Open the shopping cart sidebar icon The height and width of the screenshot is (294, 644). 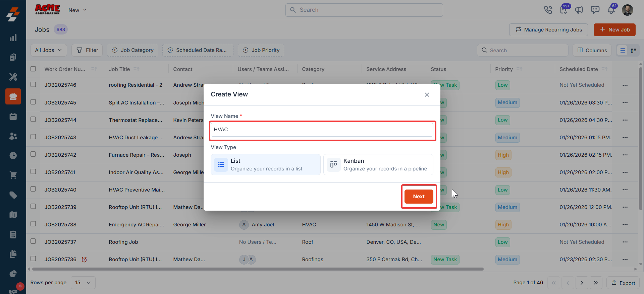13,175
